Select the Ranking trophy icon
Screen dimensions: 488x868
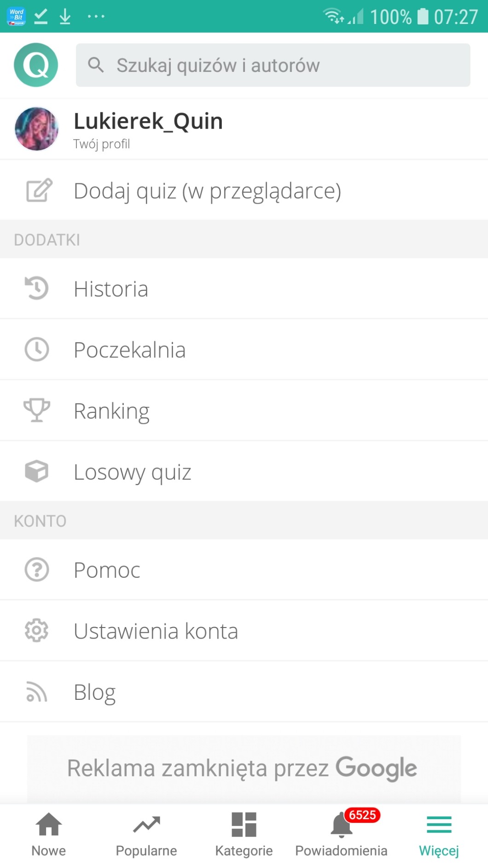(x=36, y=410)
